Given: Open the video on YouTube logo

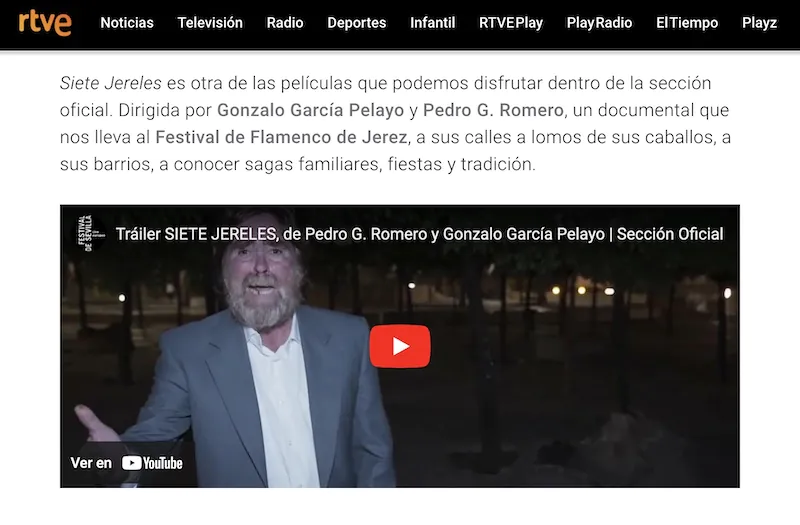Looking at the screenshot, I should point(152,463).
